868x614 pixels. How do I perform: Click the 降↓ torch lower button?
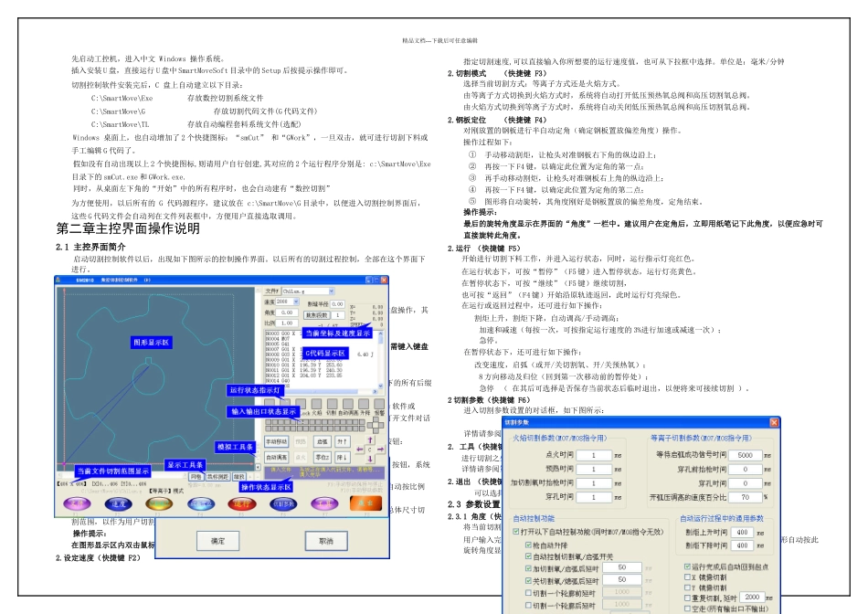(343, 458)
